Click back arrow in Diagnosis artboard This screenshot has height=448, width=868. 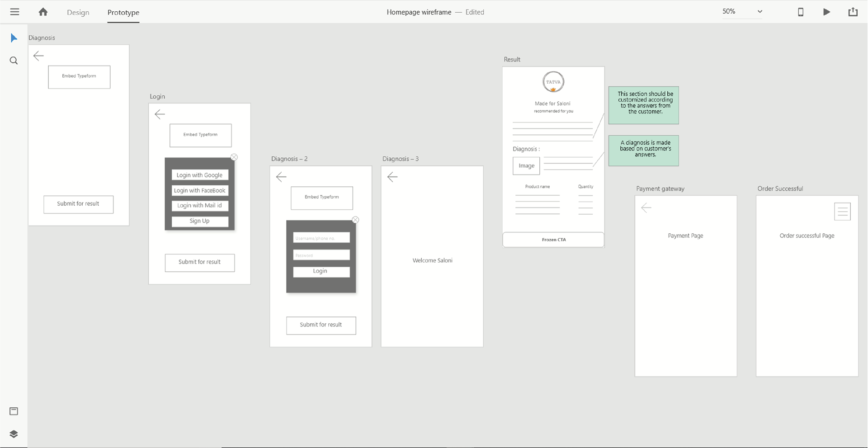coord(38,56)
